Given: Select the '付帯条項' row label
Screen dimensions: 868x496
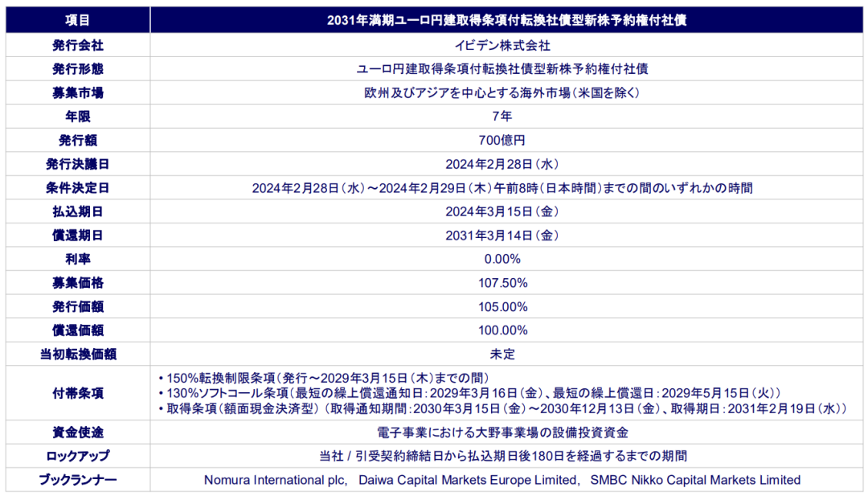Looking at the screenshot, I should click(x=77, y=394).
